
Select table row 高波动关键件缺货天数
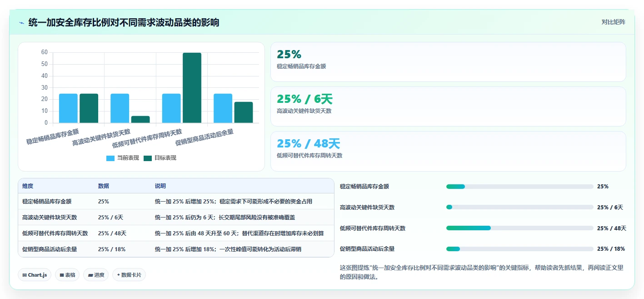tap(176, 217)
